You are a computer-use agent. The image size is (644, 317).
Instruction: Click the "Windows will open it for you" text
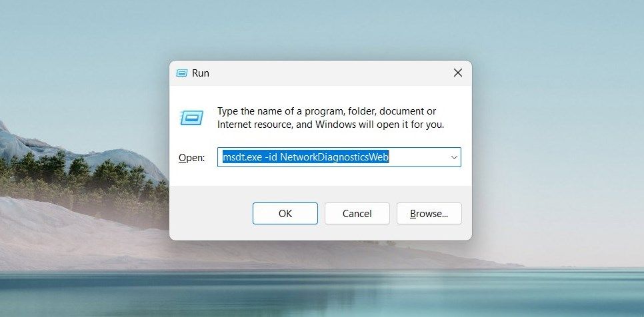click(x=379, y=125)
